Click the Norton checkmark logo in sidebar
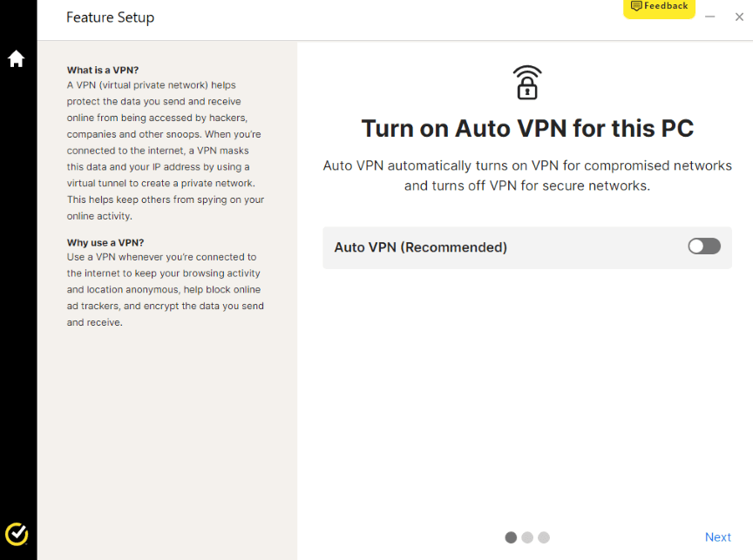Viewport: 753px width, 560px height. click(x=17, y=534)
